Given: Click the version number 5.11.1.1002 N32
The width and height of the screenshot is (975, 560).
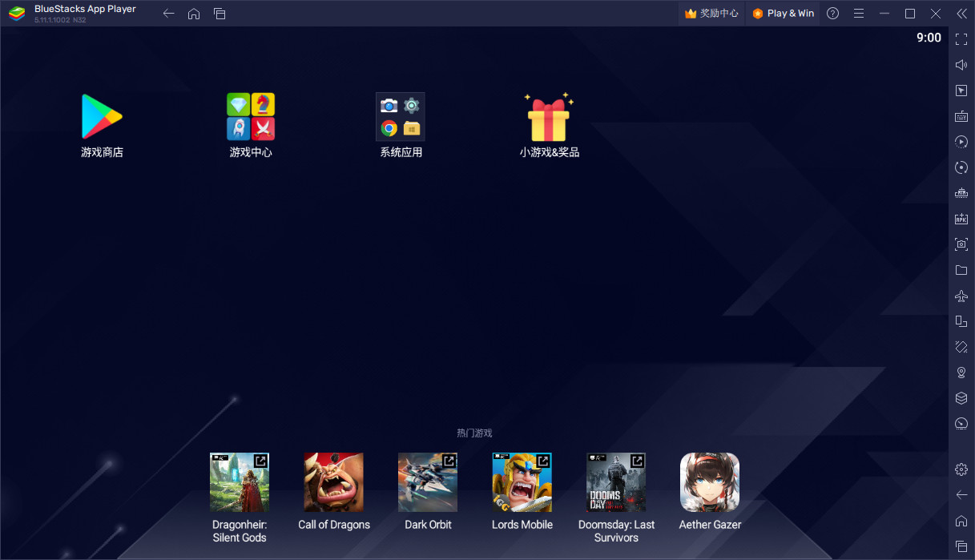Looking at the screenshot, I should point(60,20).
